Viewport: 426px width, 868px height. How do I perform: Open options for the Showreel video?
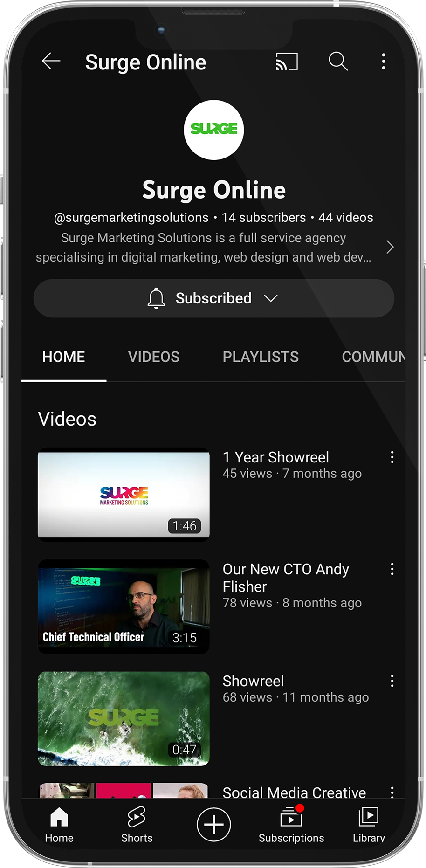click(392, 681)
